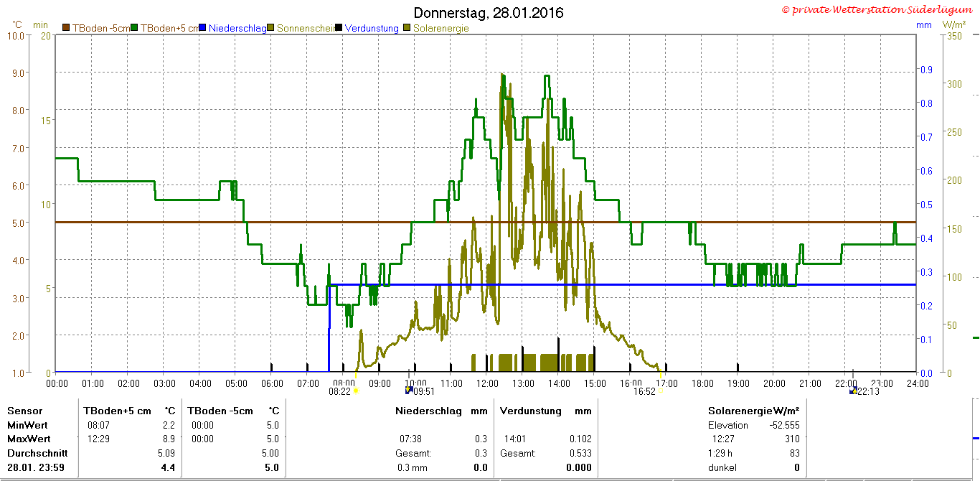Viewport: 980px width, 481px height.
Task: Click the '06:00' time axis label
Action: tap(272, 383)
